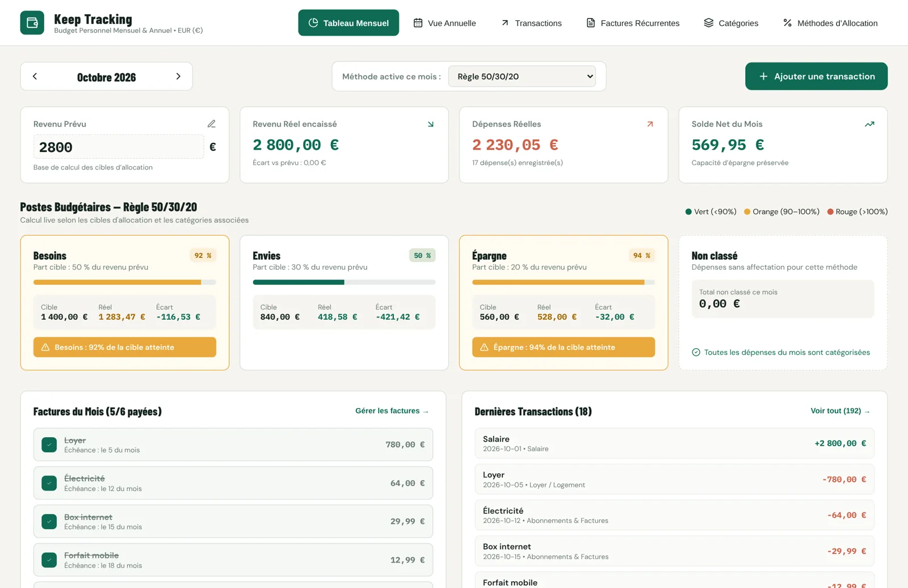Open the Électricité transaction of -64,00 €

pos(674,515)
